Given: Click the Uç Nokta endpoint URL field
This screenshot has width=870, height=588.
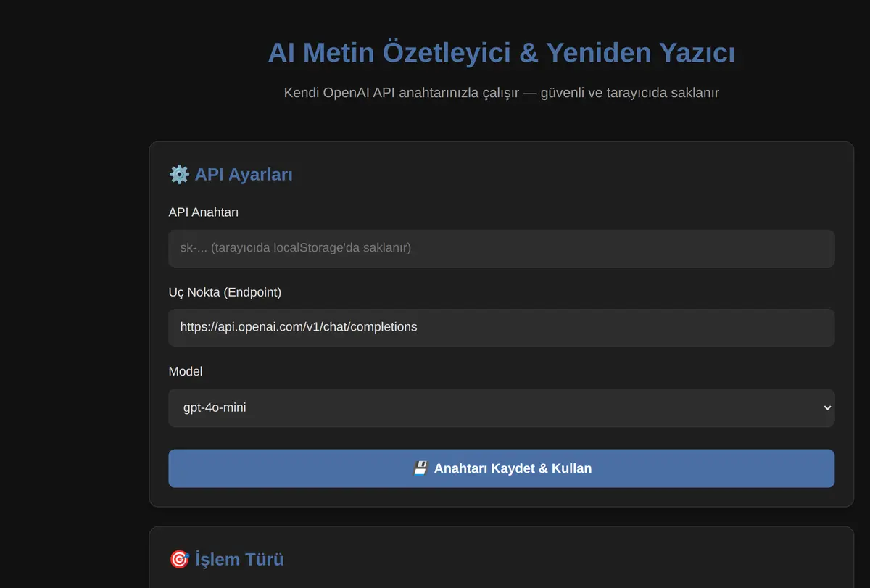Looking at the screenshot, I should pos(501,327).
